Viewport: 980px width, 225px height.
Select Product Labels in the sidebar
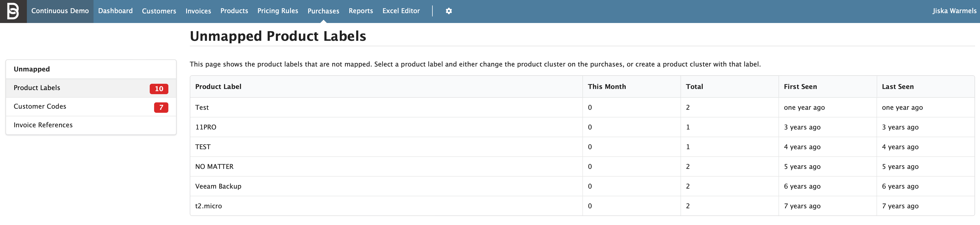pyautogui.click(x=91, y=88)
